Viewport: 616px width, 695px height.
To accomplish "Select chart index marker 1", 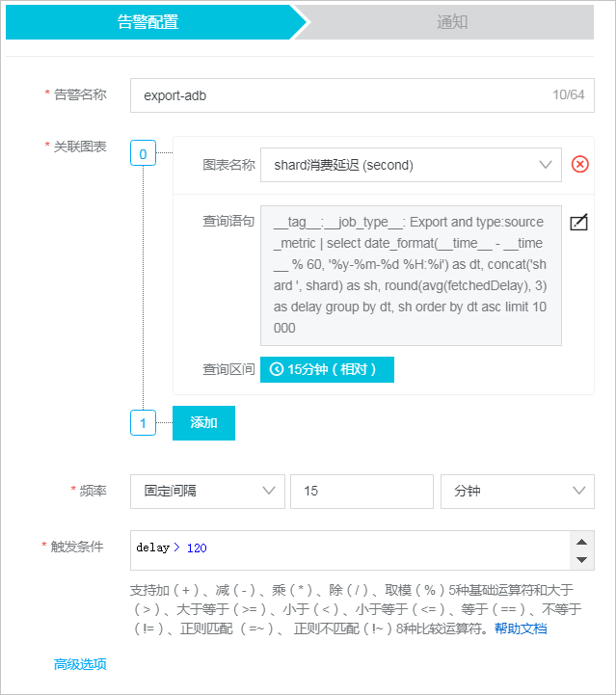I will click(x=143, y=423).
